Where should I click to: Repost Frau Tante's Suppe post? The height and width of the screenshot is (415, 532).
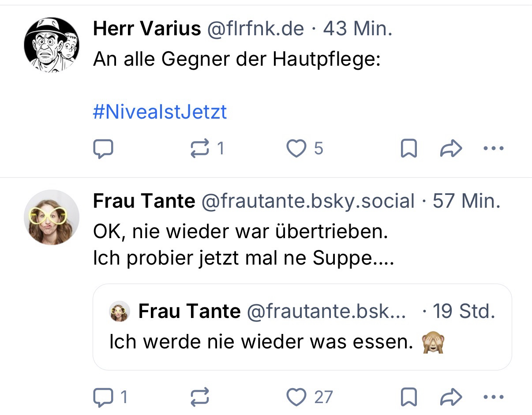[x=199, y=397]
